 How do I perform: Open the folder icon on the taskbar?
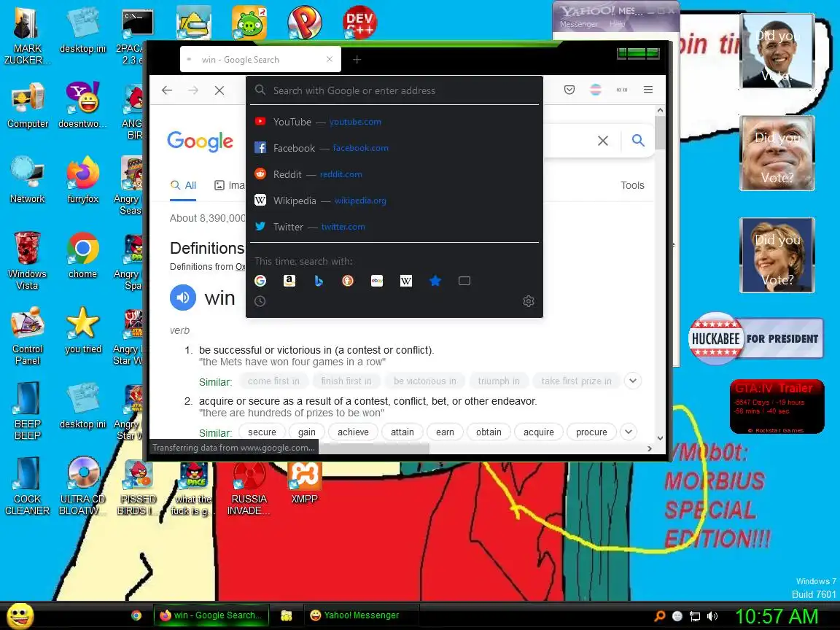pyautogui.click(x=287, y=616)
